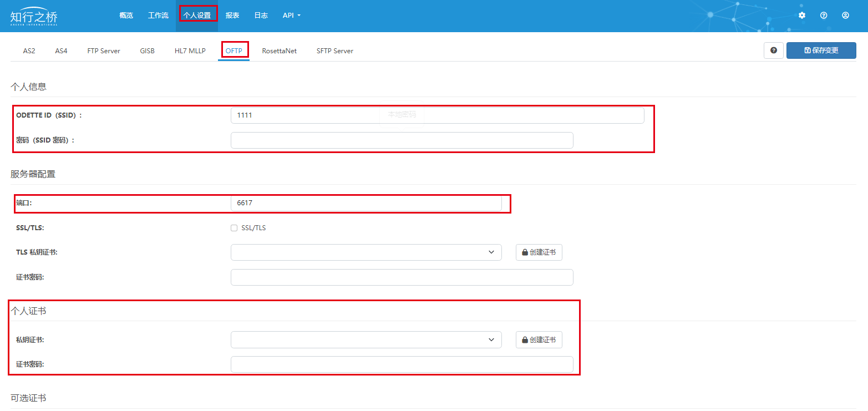The image size is (868, 411).
Task: Click the help icon beside Save button
Action: [x=773, y=50]
